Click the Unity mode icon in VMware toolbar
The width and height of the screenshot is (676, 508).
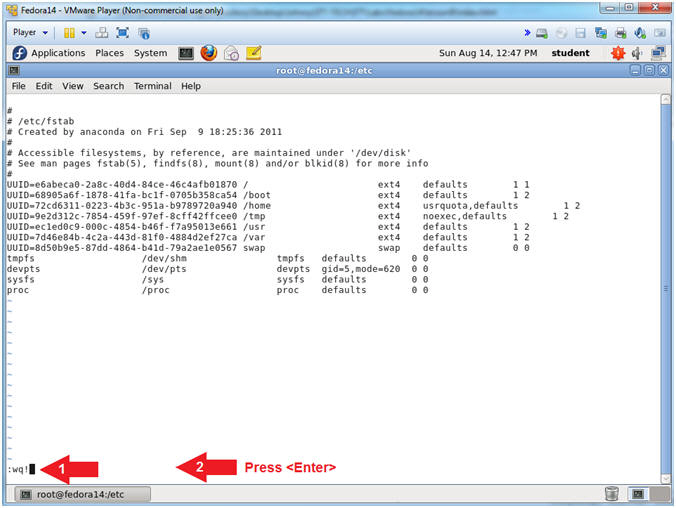point(144,33)
